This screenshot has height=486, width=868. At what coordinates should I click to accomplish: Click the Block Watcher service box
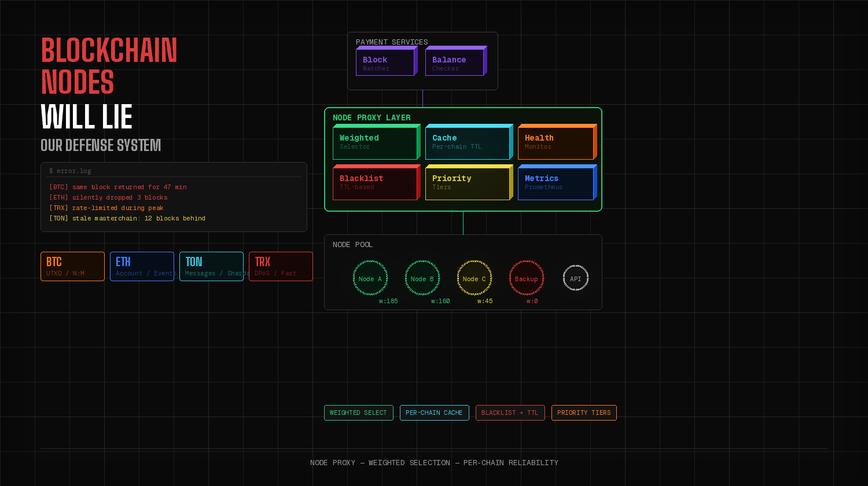coord(387,61)
